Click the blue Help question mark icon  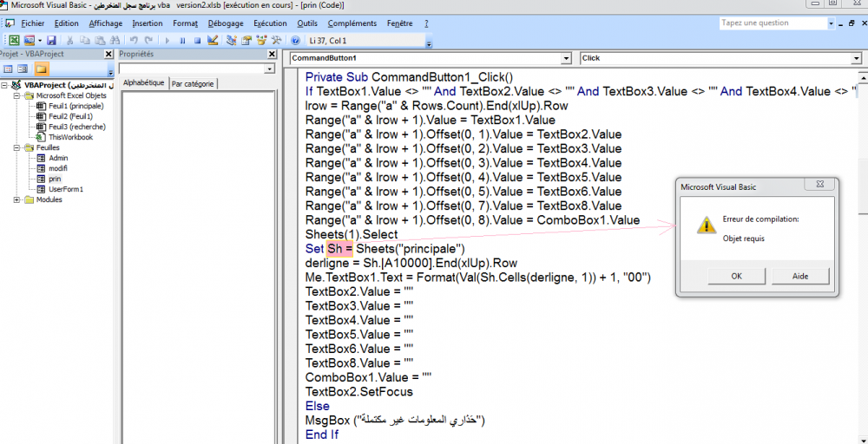(x=296, y=41)
